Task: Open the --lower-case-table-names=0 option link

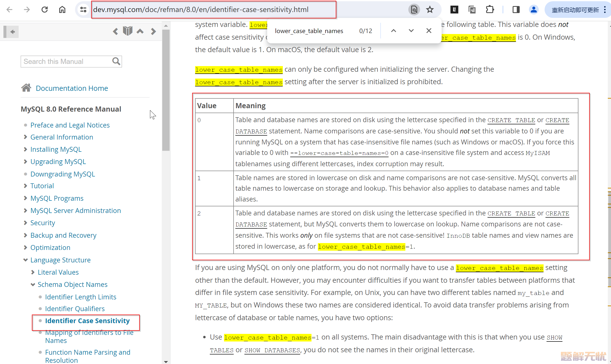Action: pos(339,153)
